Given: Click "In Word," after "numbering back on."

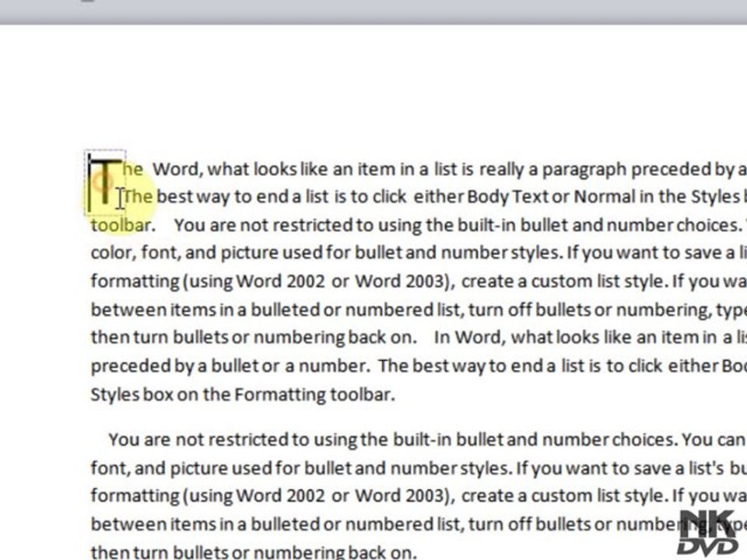Looking at the screenshot, I should click(470, 337).
